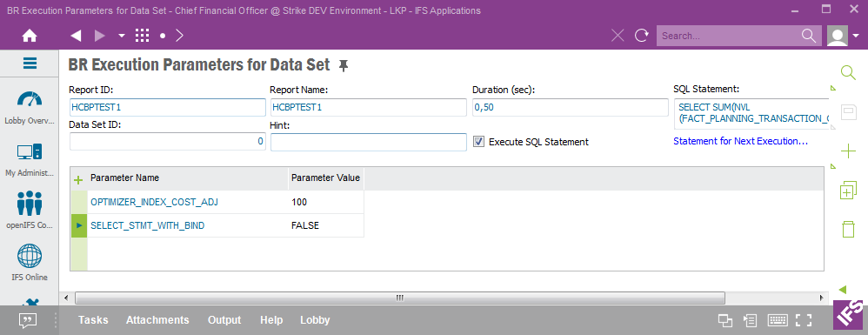The width and height of the screenshot is (868, 335).
Task: Click the green New plus icon
Action: 848,151
